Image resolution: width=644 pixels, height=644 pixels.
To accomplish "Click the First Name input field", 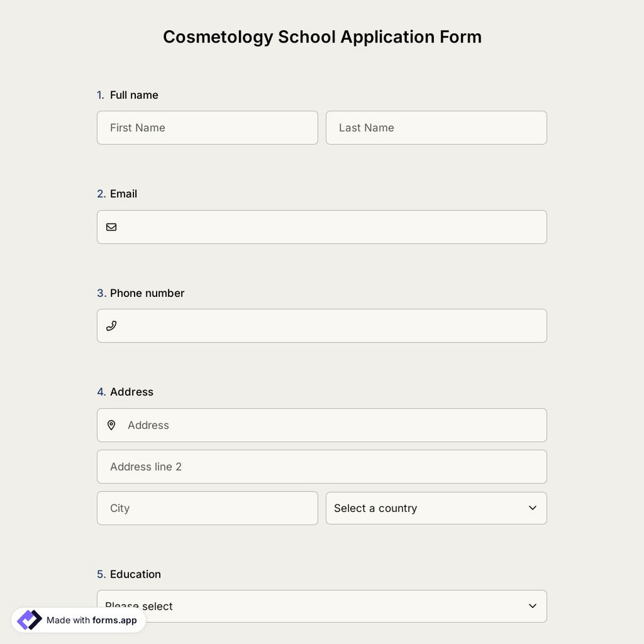I will click(207, 128).
